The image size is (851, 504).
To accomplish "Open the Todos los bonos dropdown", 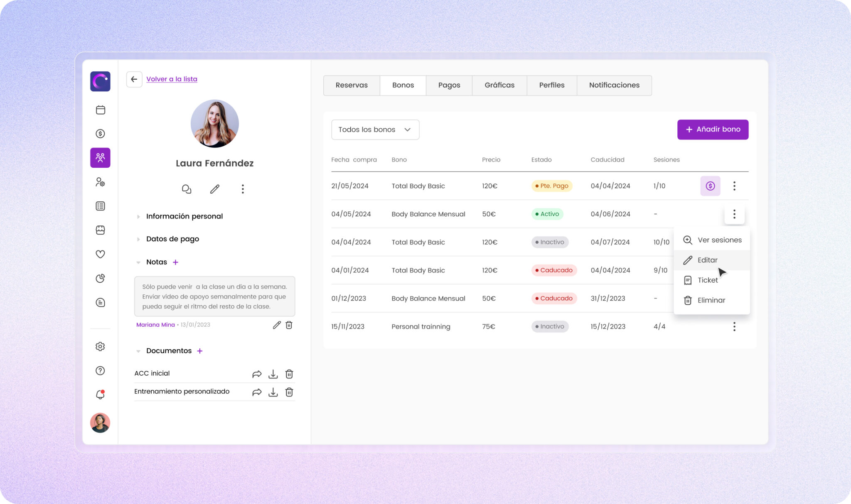I will point(375,130).
